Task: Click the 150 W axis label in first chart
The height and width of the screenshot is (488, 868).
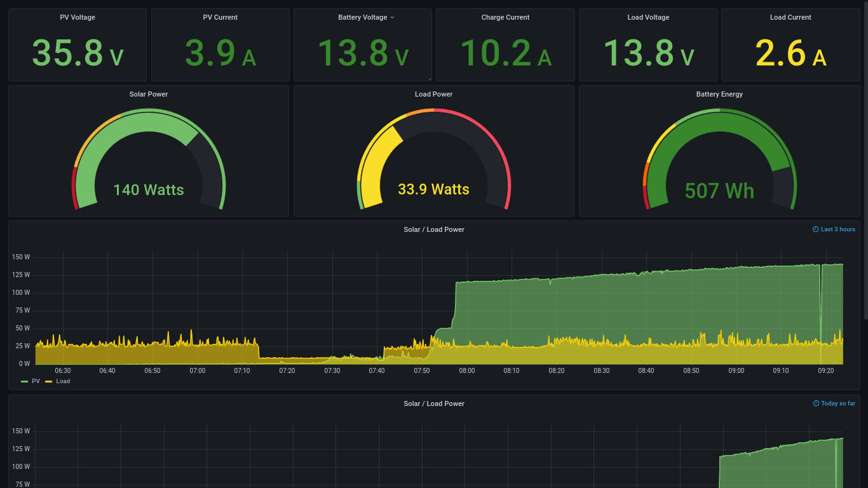Action: (21, 257)
